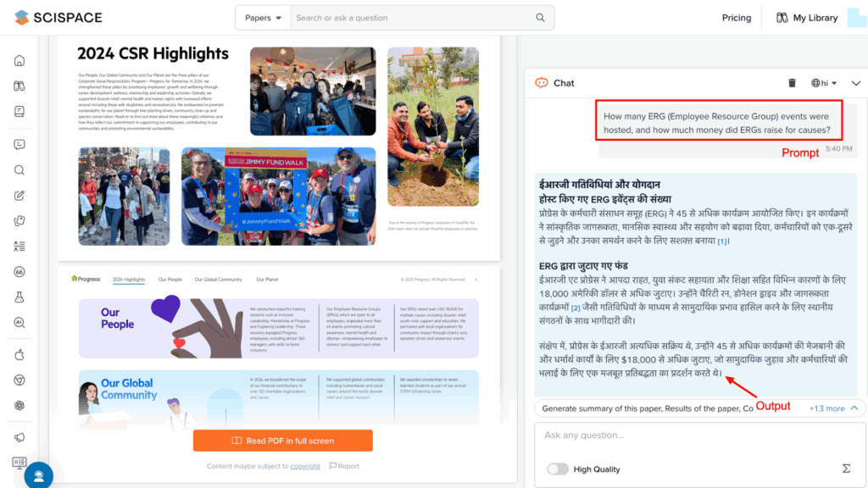Toggle the High Quality switch

557,469
